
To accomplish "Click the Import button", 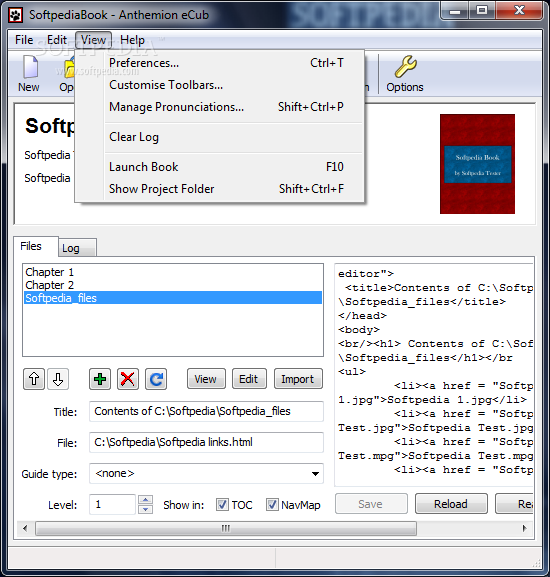I will point(298,379).
